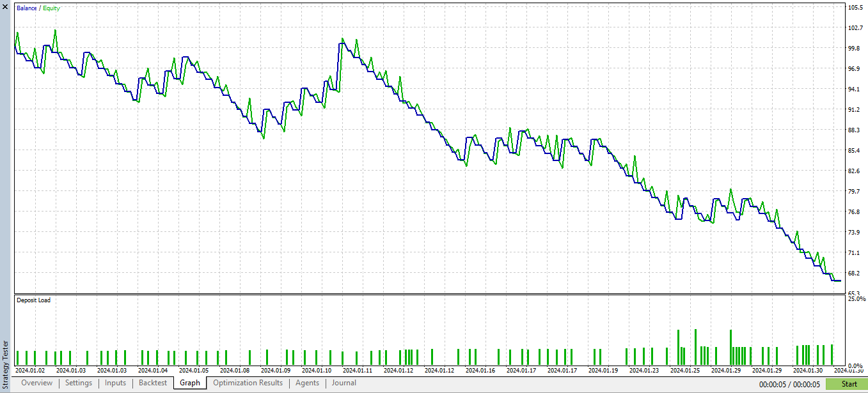Select the Inputs tab
Viewport: 868px width, 393px height.
click(x=115, y=383)
